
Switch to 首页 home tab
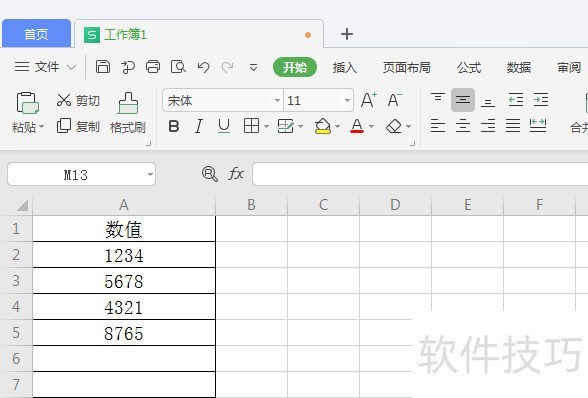tap(36, 34)
